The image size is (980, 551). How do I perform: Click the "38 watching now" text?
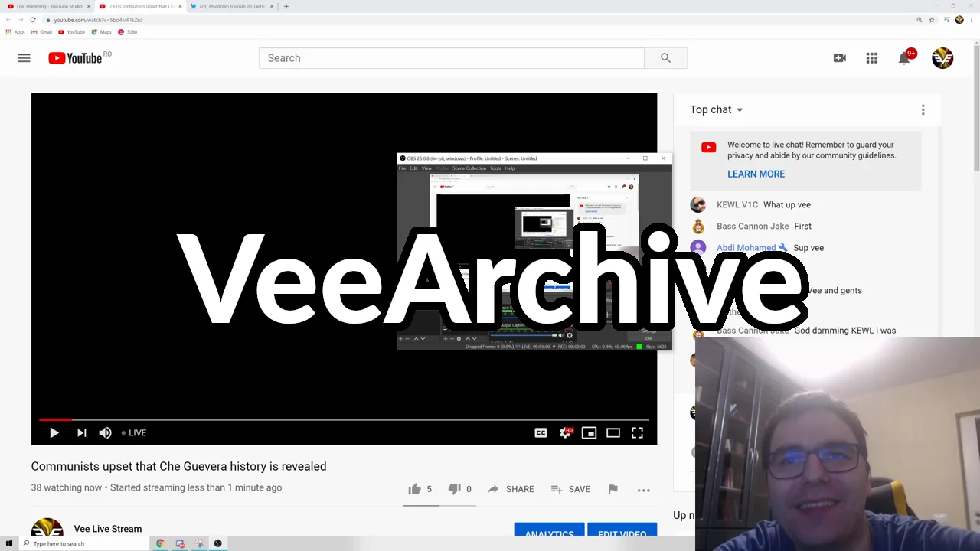pos(67,487)
